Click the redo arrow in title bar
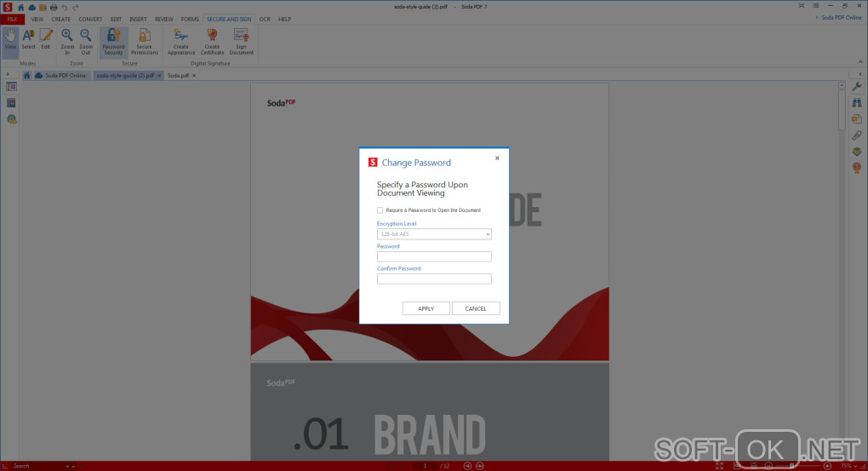Image resolution: width=868 pixels, height=471 pixels. pos(75,7)
